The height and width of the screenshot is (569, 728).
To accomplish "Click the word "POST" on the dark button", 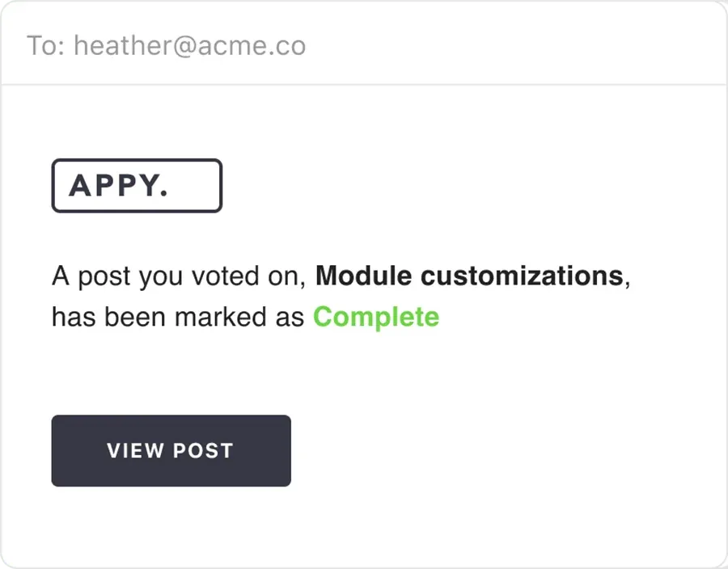I will pyautogui.click(x=203, y=450).
